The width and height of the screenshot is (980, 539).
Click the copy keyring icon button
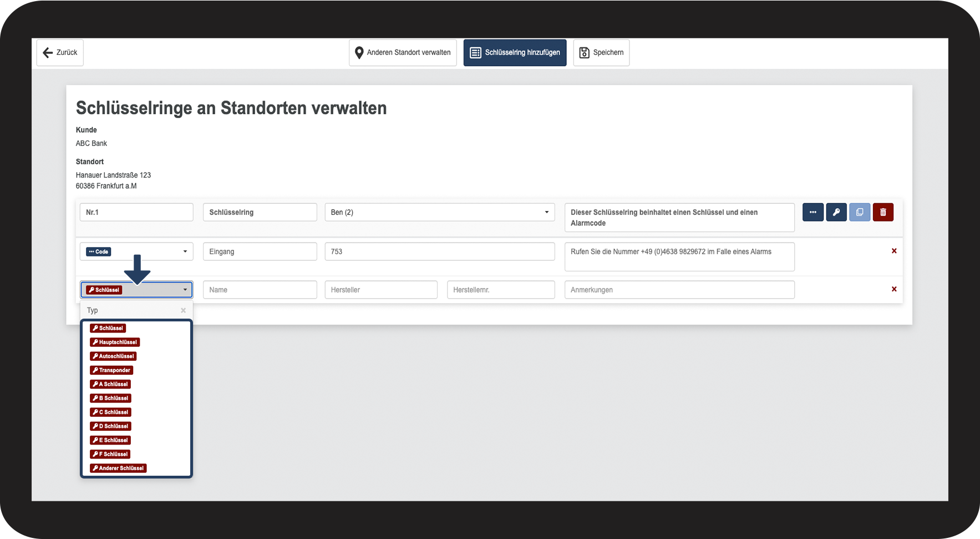point(859,212)
